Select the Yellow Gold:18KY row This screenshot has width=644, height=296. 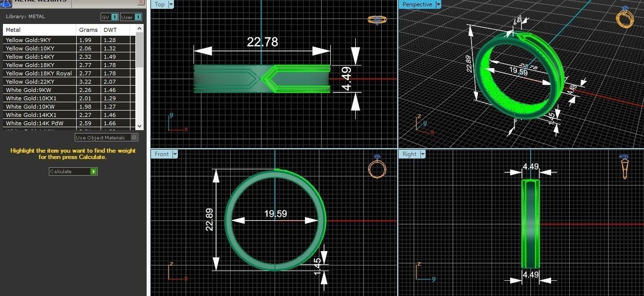point(69,65)
